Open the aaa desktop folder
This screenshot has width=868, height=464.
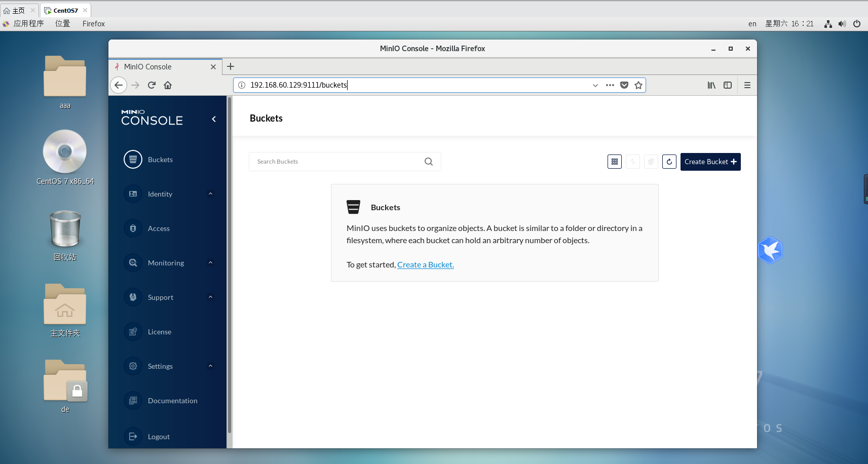point(65,82)
